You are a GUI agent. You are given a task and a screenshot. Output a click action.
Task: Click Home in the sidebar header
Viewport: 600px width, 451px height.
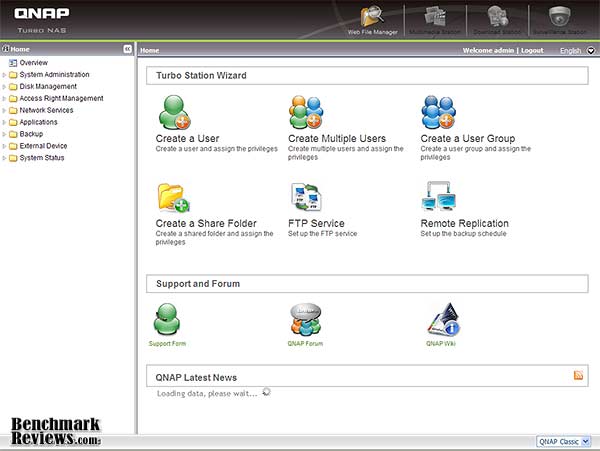(x=20, y=49)
